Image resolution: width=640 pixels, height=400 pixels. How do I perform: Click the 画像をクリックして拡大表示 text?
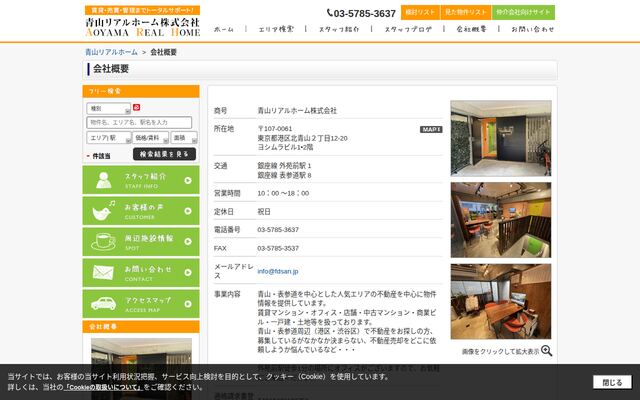[x=500, y=351]
